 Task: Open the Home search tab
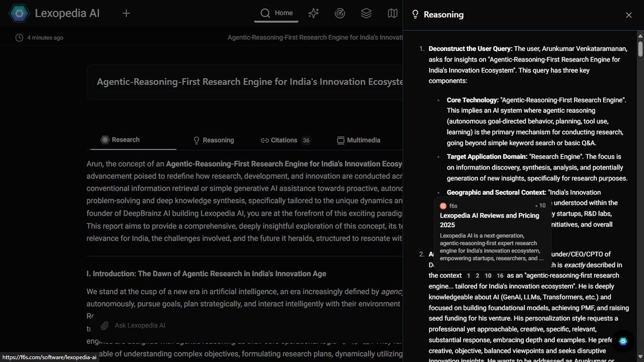pyautogui.click(x=276, y=13)
